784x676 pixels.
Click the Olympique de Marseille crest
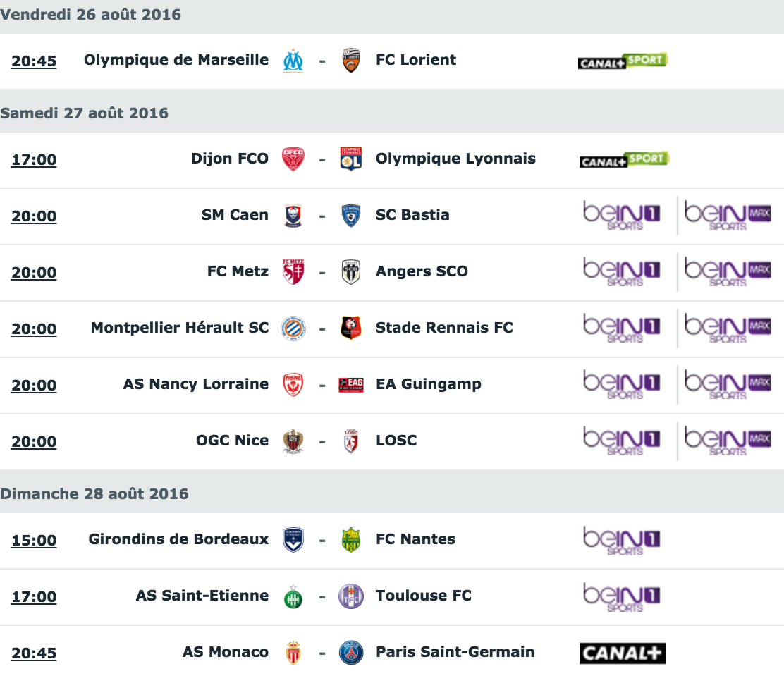293,61
